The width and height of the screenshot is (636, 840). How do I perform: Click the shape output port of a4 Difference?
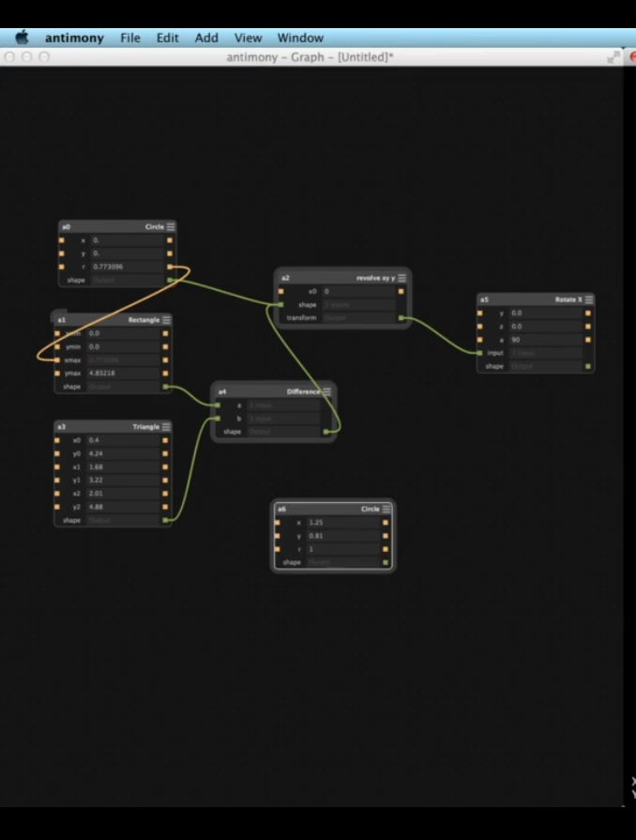click(326, 432)
